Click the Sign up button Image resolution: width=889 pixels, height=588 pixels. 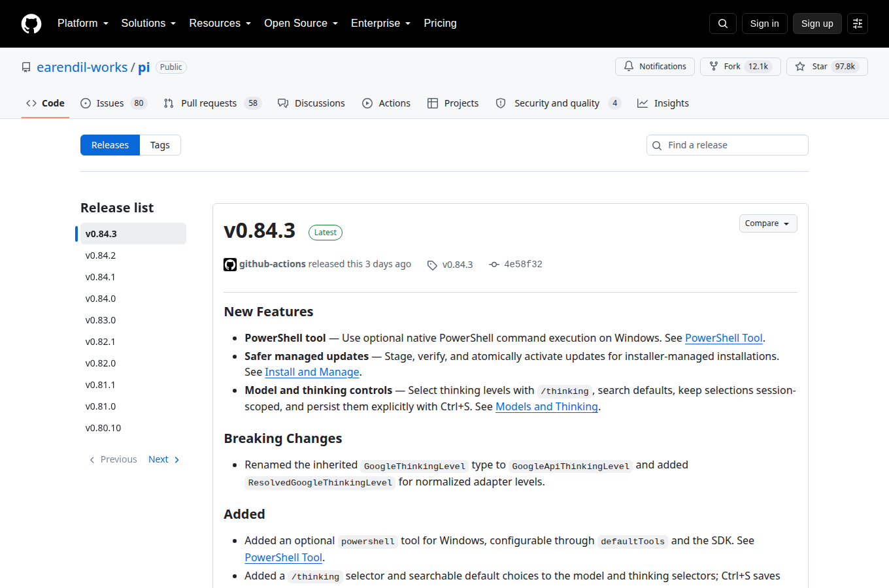pyautogui.click(x=817, y=24)
